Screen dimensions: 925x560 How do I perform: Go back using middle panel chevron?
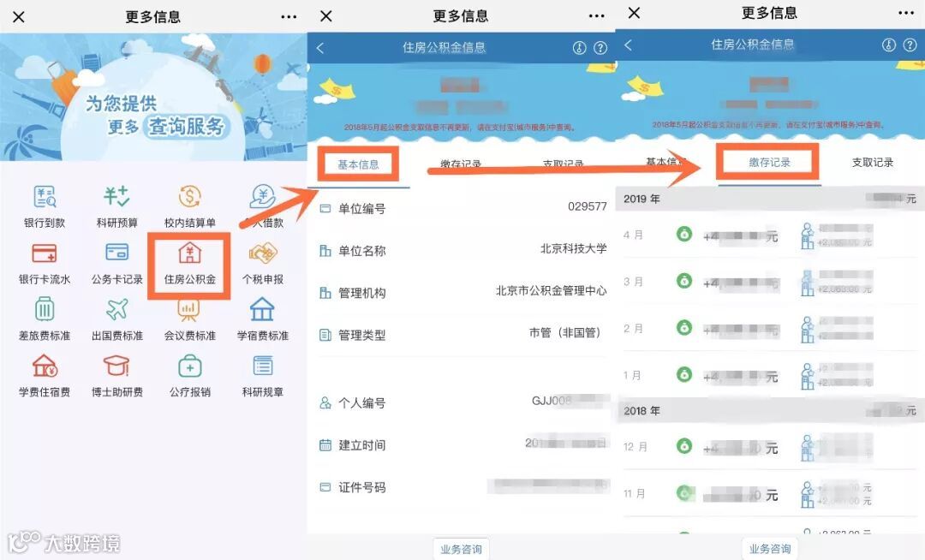tap(320, 48)
